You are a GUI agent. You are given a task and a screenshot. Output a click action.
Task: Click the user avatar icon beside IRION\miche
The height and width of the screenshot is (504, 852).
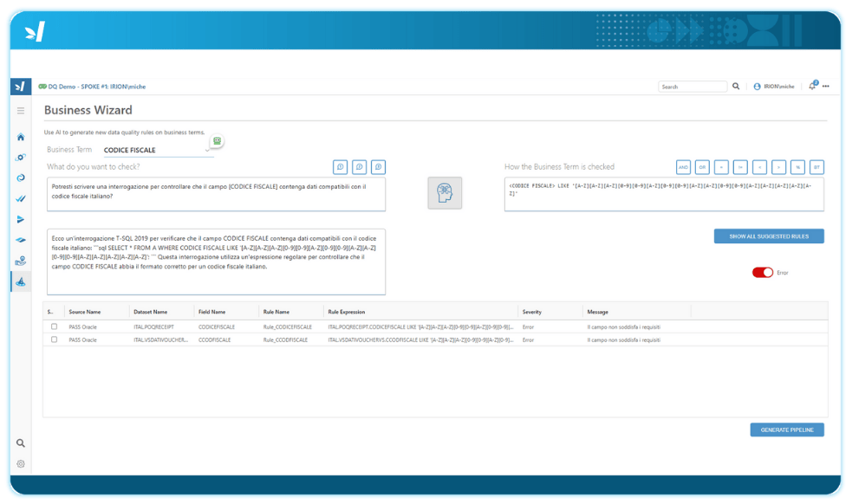click(x=757, y=87)
